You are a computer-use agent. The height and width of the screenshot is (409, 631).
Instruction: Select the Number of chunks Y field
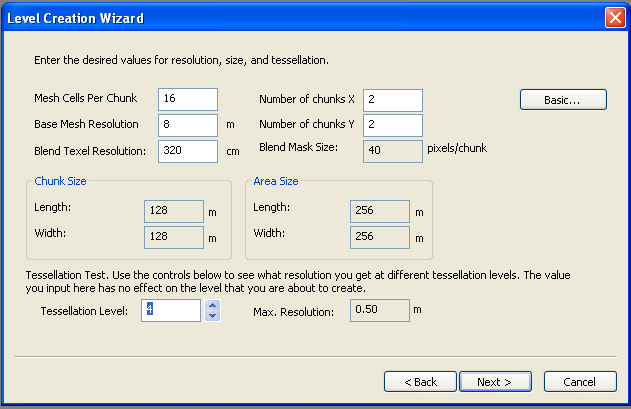393,125
